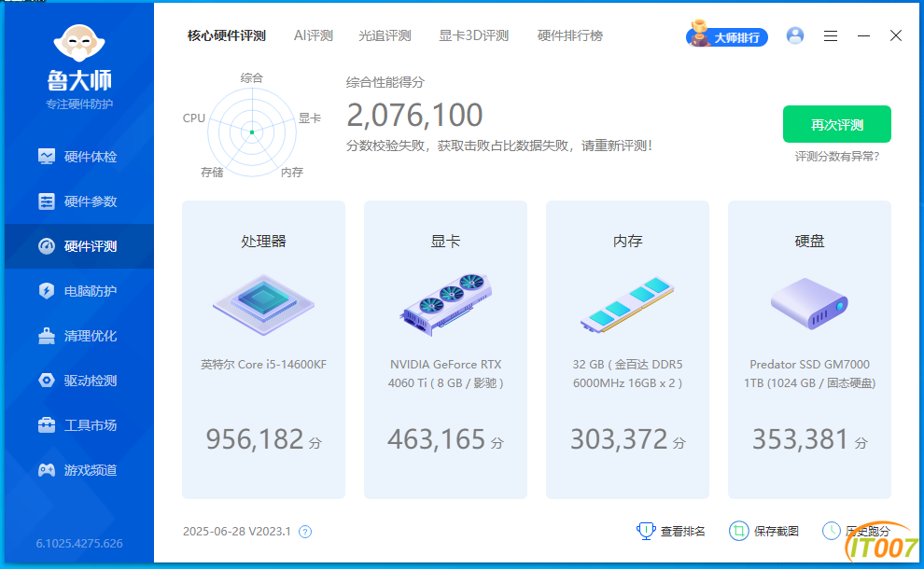Select the 硬件参数 list icon
Image resolution: width=924 pixels, height=569 pixels.
point(47,201)
